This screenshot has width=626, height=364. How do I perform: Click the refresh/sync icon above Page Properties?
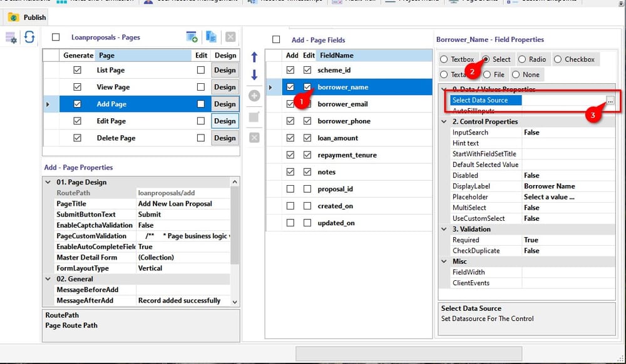pos(29,38)
